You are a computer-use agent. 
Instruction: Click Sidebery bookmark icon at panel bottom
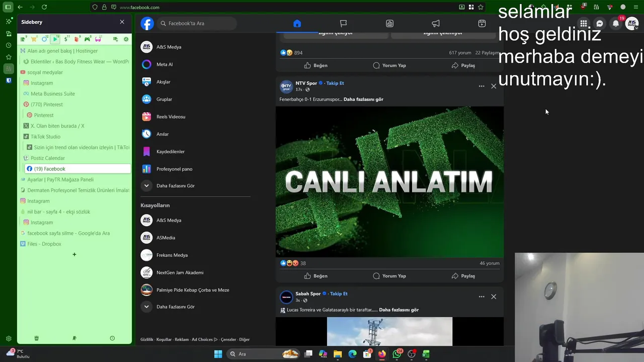tap(74, 338)
